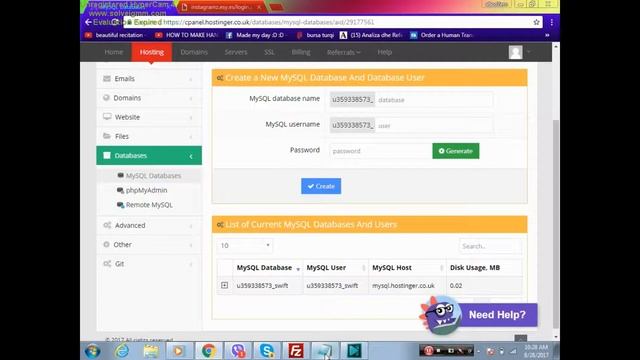
Task: Click the Search box above the table
Action: 490,246
